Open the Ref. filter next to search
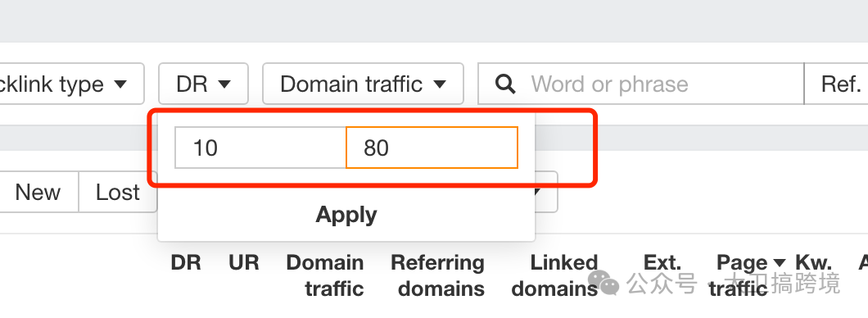The width and height of the screenshot is (868, 318). click(836, 84)
